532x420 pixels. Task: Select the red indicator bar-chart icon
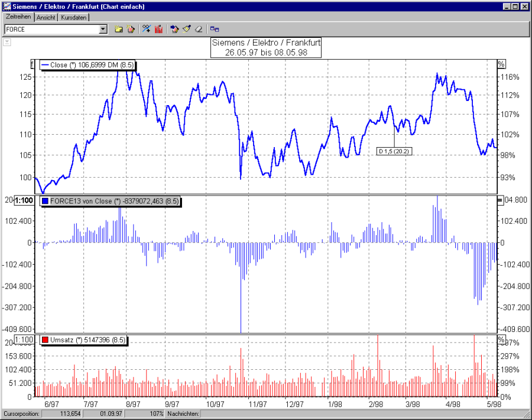point(160,28)
